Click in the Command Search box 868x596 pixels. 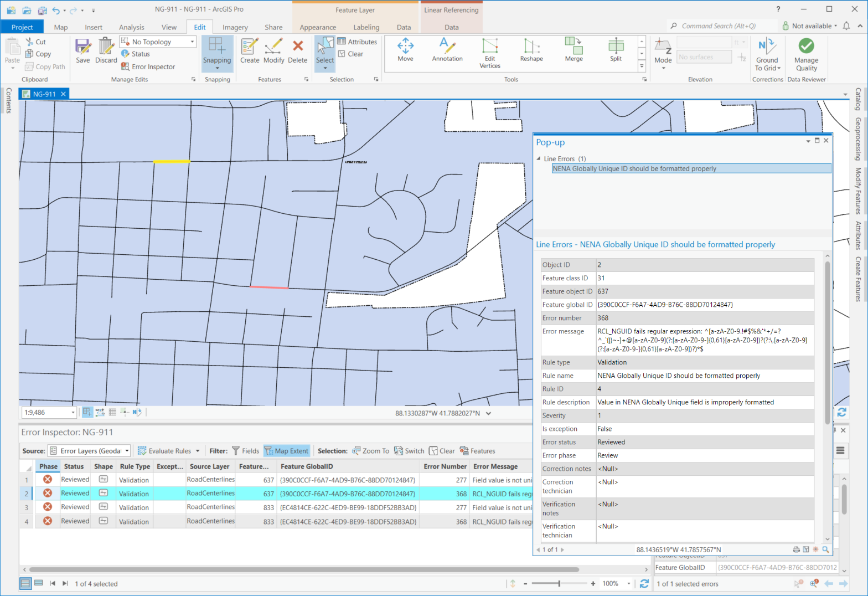(x=719, y=26)
